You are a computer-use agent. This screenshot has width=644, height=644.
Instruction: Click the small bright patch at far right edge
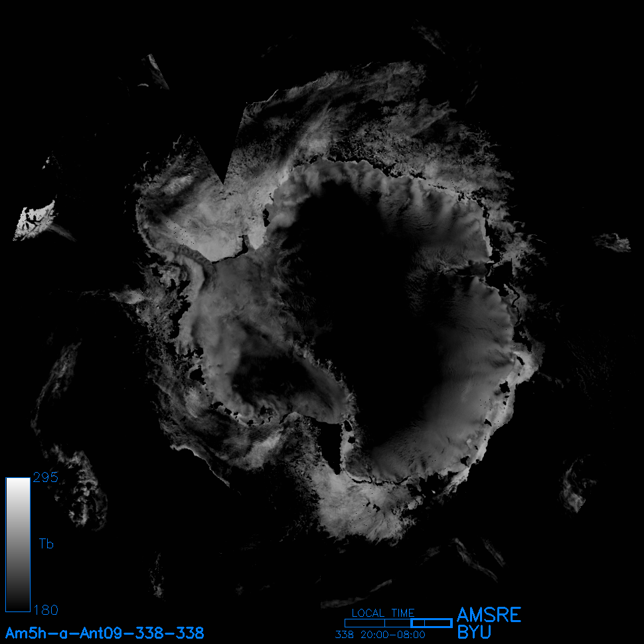[614, 242]
